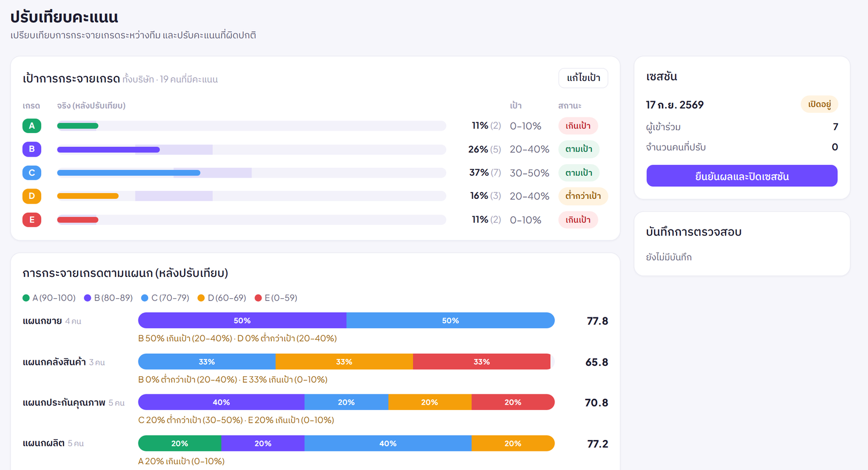Click the เกินเป้า status tag for grade A
Viewport: 868px width, 470px height.
pyautogui.click(x=578, y=126)
